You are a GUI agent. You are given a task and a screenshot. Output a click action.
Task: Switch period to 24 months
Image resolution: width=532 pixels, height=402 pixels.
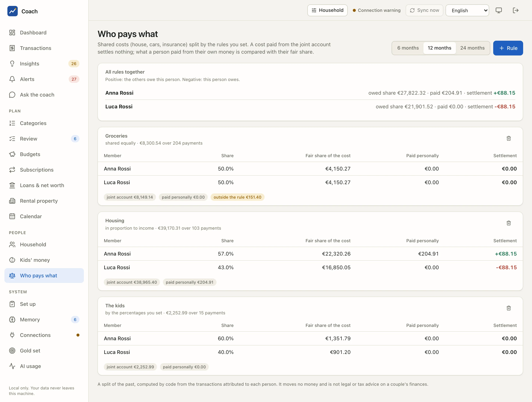472,48
